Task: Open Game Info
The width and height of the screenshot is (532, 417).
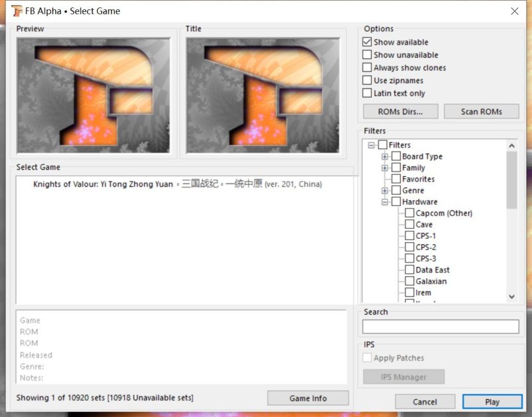Action: point(308,398)
